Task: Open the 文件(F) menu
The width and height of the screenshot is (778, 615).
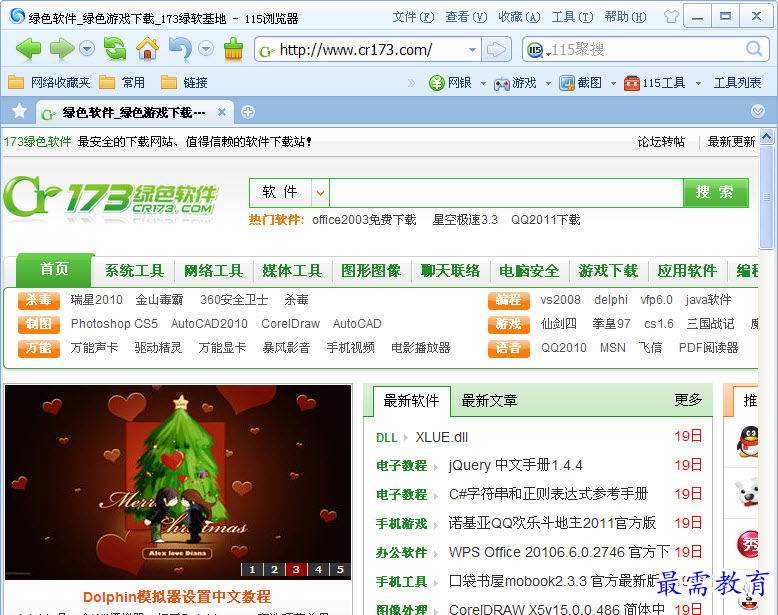Action: 413,17
